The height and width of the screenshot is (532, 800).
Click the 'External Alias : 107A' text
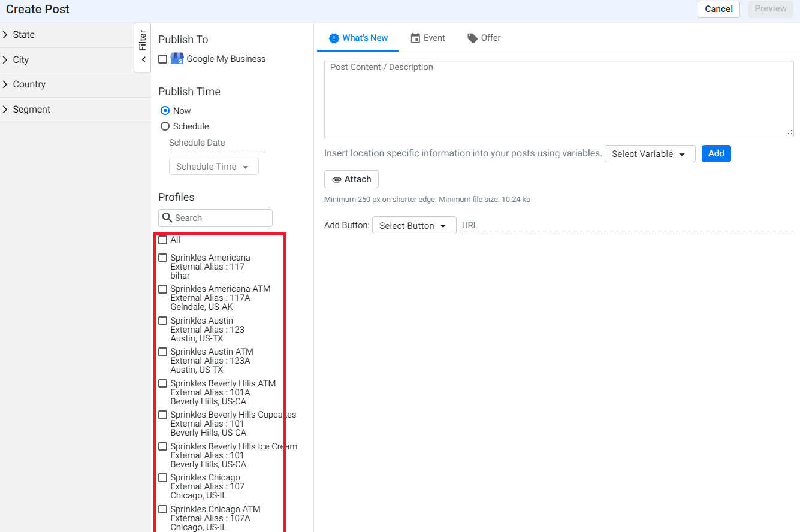coord(210,518)
